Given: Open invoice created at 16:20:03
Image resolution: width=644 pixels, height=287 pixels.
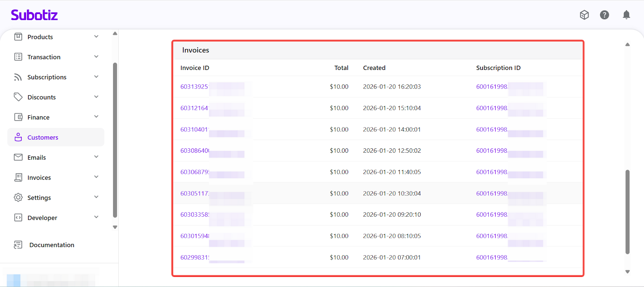Looking at the screenshot, I should click(x=194, y=87).
